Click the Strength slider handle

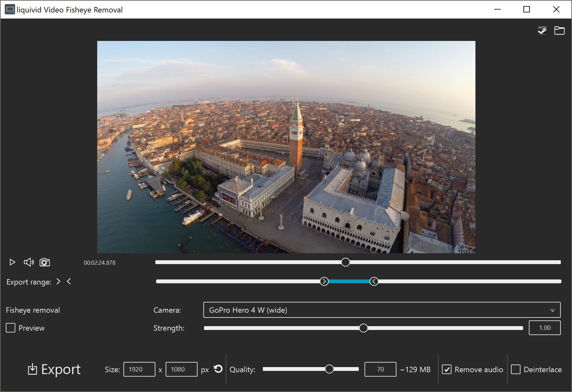pos(363,328)
